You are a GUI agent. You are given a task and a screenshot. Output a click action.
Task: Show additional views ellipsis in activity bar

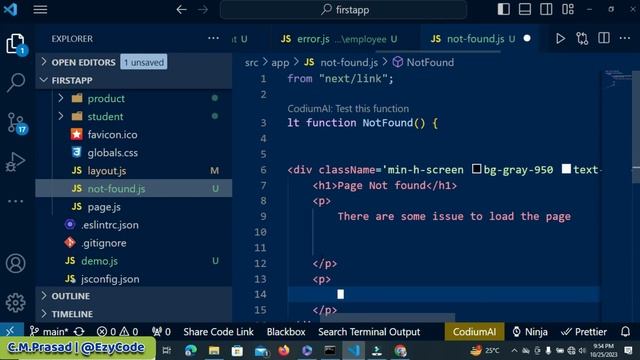(16, 201)
